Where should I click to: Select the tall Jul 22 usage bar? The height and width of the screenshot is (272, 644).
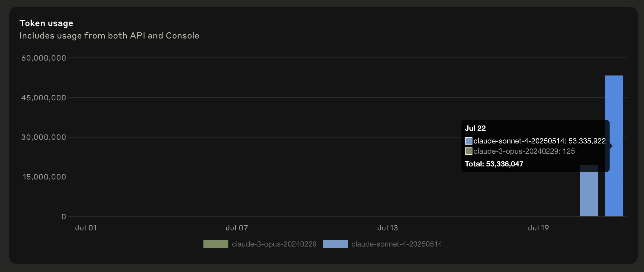(x=614, y=146)
